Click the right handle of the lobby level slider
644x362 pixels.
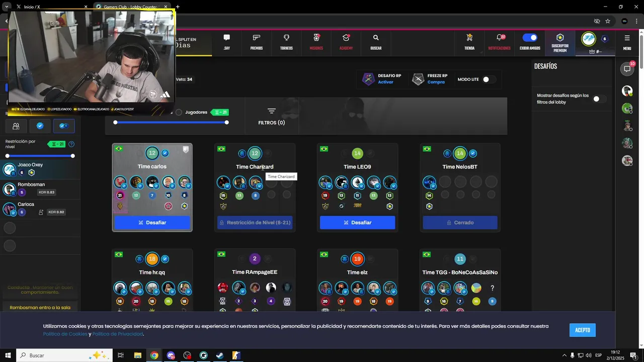[x=226, y=122]
